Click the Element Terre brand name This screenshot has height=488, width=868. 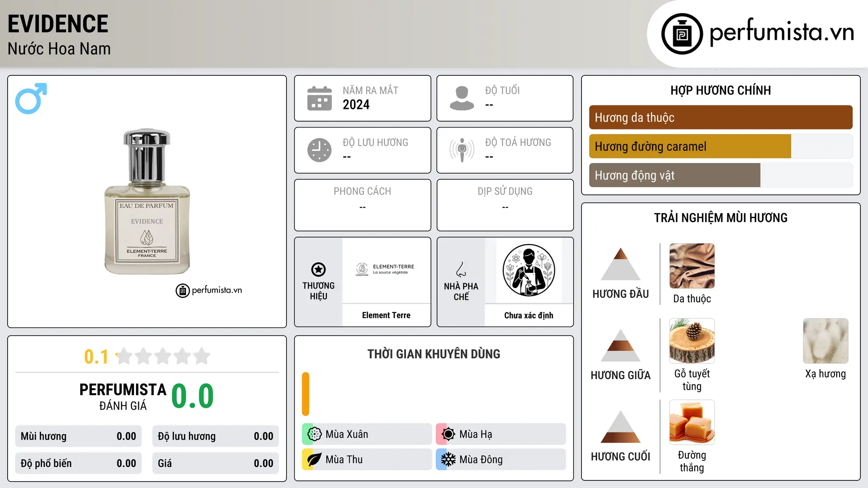[x=386, y=315]
